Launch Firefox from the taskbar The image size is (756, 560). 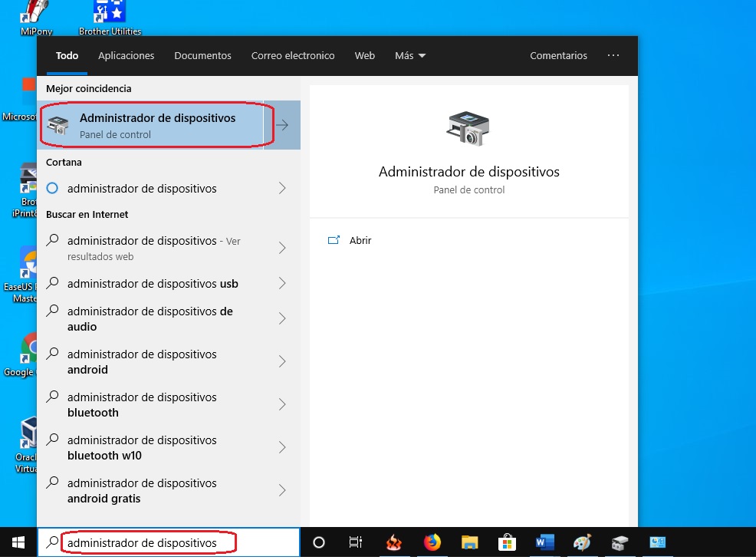pyautogui.click(x=432, y=542)
